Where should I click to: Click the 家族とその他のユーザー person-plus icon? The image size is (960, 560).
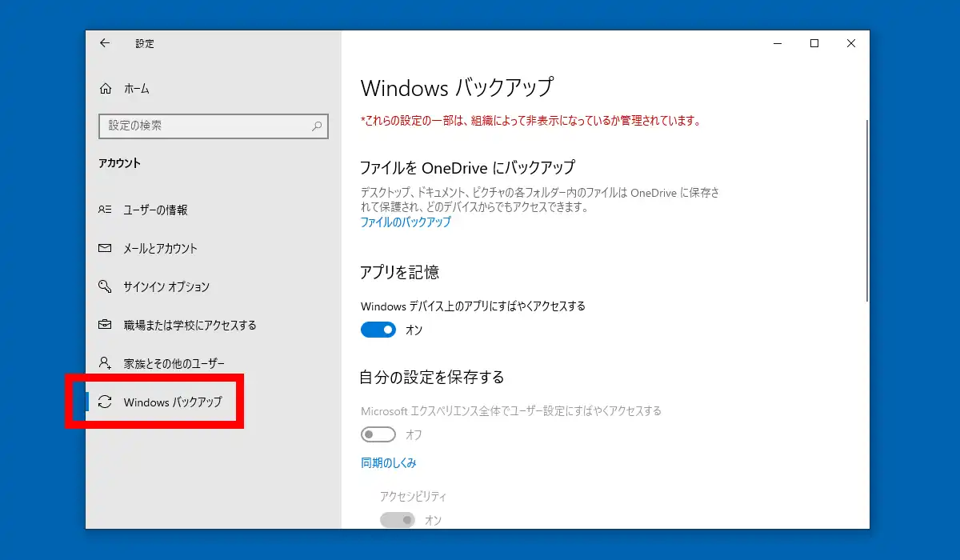tap(105, 363)
